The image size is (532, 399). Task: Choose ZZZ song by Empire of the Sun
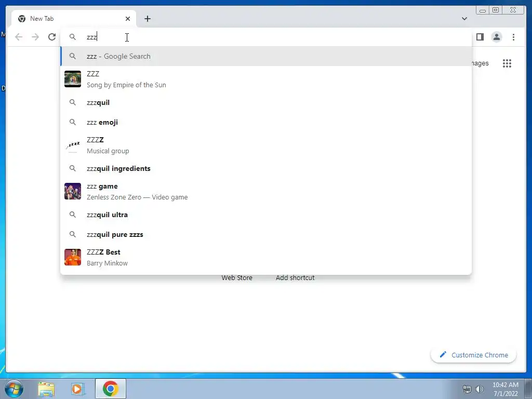266,79
